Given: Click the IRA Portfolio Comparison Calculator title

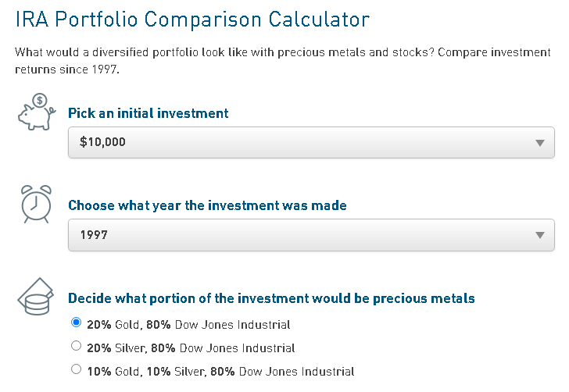Looking at the screenshot, I should coord(192,20).
